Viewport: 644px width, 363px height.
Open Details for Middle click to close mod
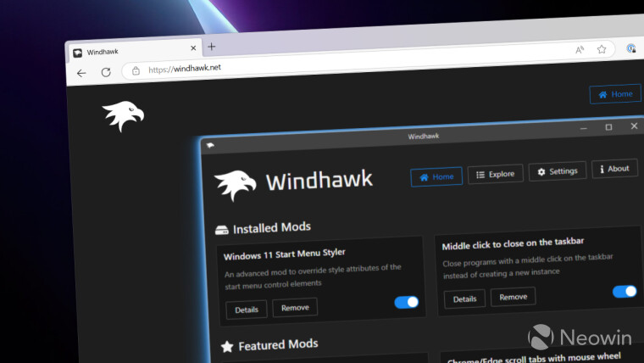click(x=464, y=299)
